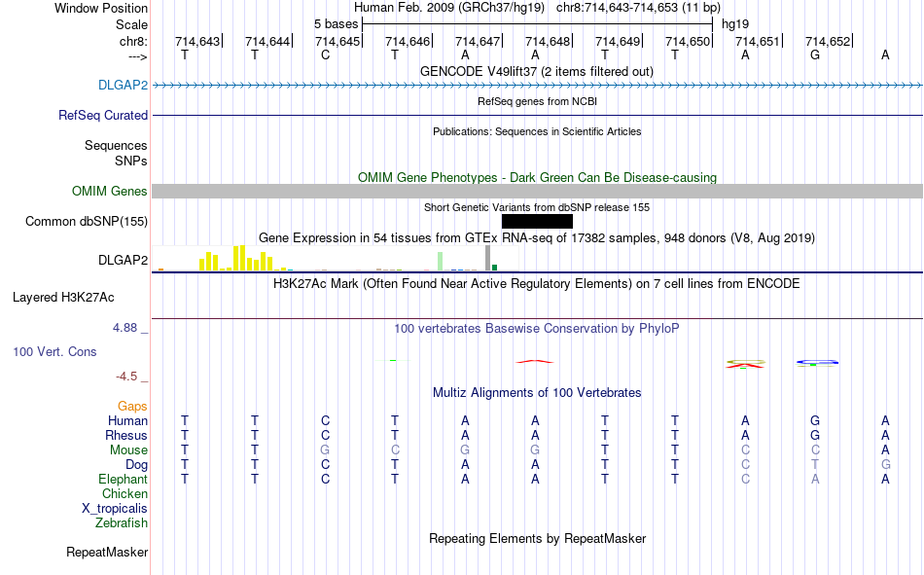Click the orange Gaps label
Image resolution: width=924 pixels, height=575 pixels.
(132, 407)
